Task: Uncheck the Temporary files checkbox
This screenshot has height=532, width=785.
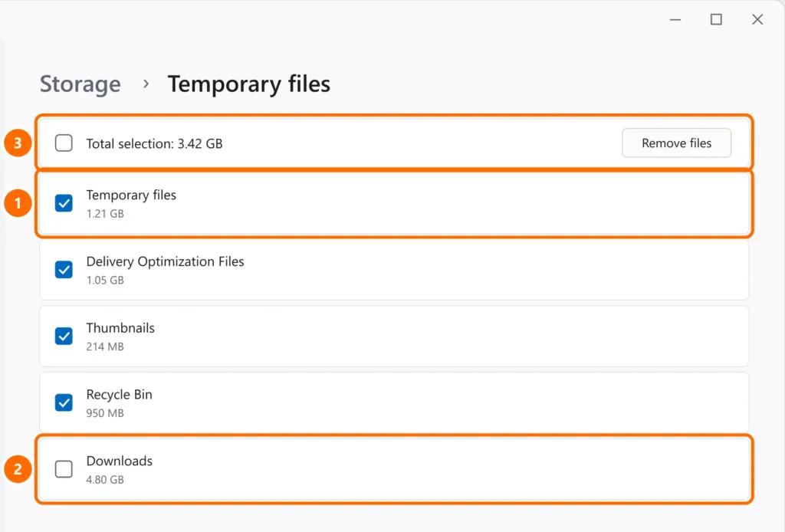Action: click(64, 203)
